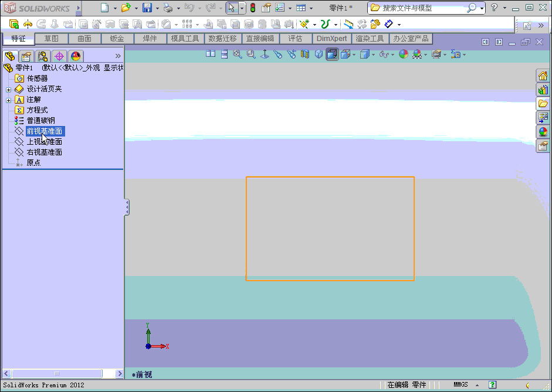Click the Revolved Boss/Base feature icon
This screenshot has width=552, height=392.
point(28,24)
